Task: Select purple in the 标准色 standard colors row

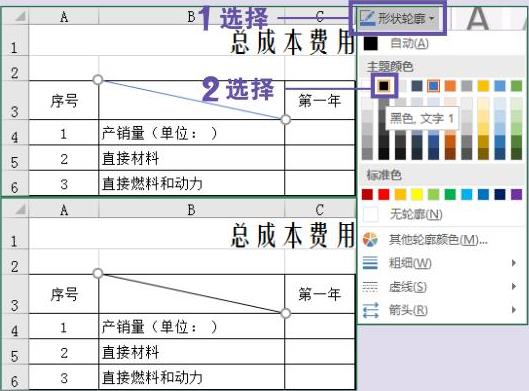Action: click(x=517, y=194)
